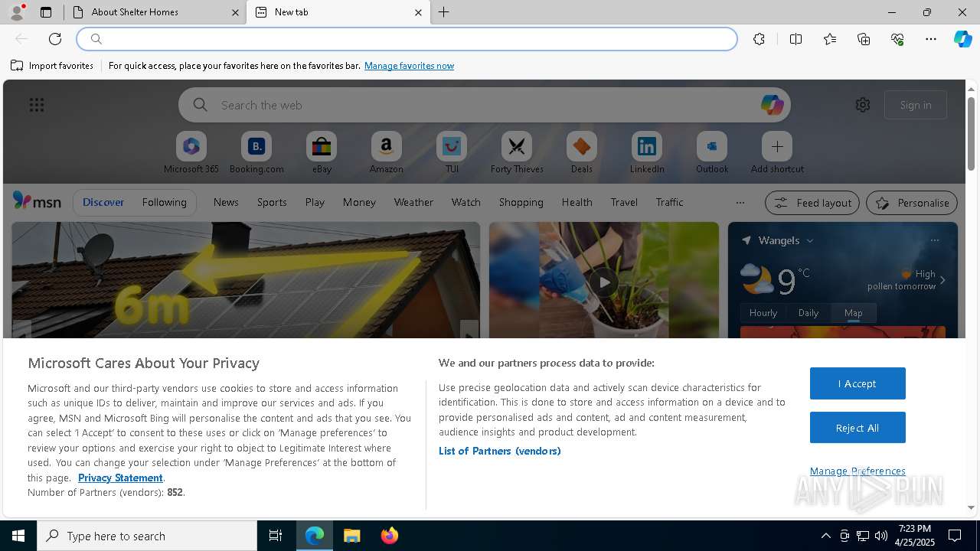Open the News category

[226, 202]
